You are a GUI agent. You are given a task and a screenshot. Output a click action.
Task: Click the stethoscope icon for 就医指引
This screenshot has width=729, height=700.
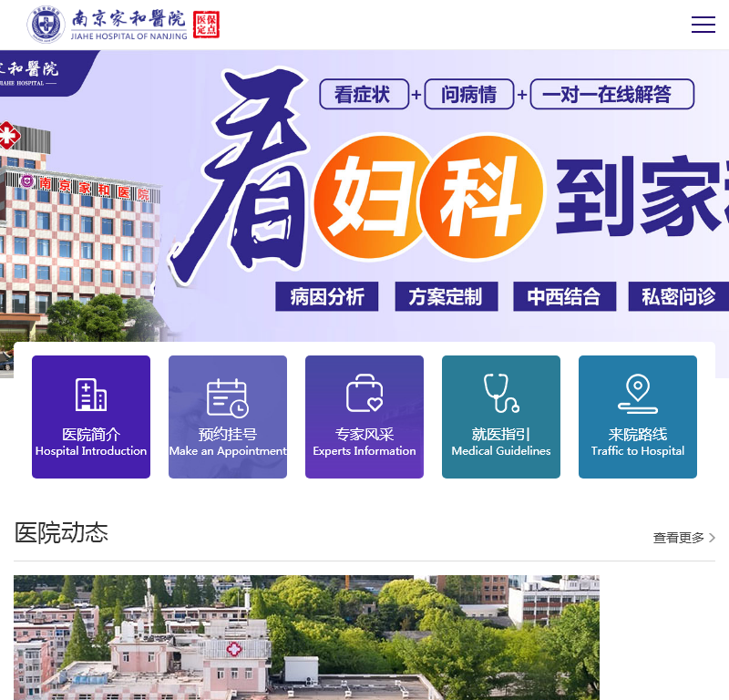[500, 394]
